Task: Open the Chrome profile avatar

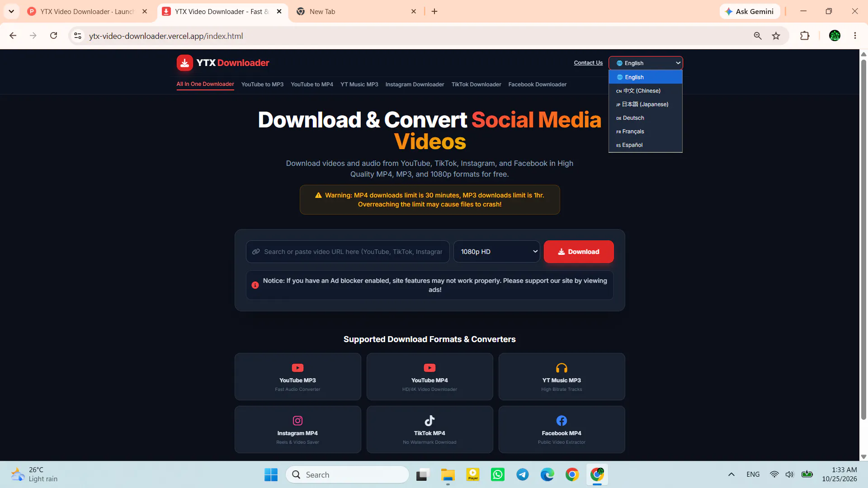Action: pyautogui.click(x=835, y=36)
